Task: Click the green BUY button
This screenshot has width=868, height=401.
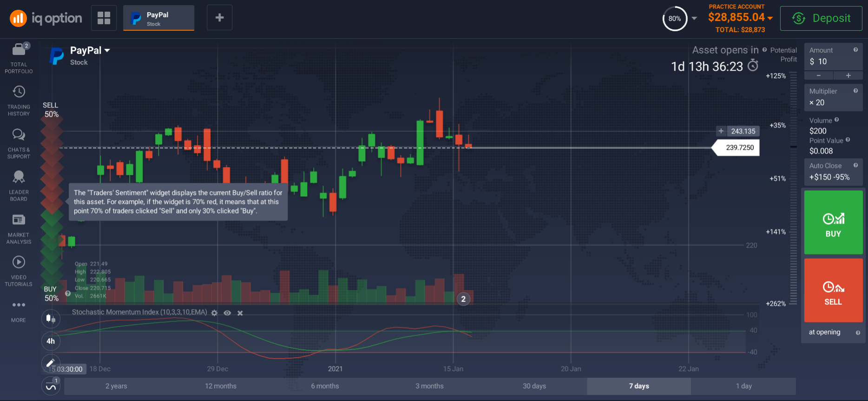Action: pyautogui.click(x=833, y=222)
